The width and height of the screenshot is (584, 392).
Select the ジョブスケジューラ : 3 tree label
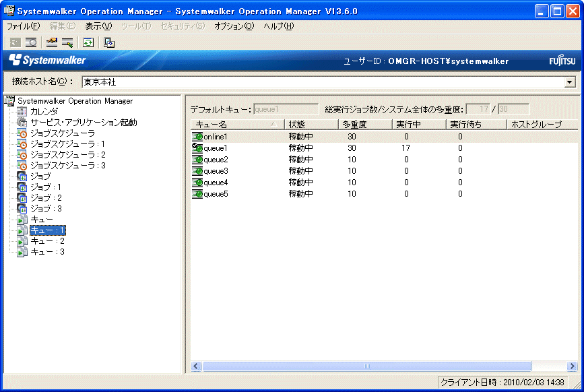[x=68, y=165]
